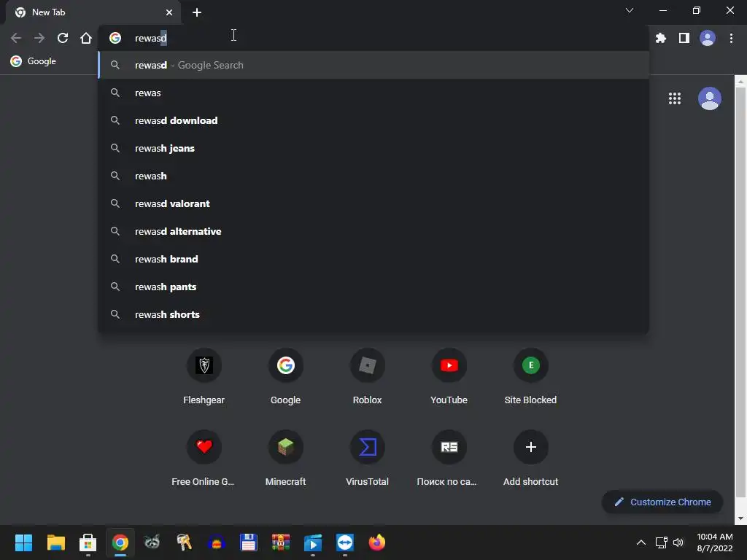Screen dimensions: 747x560
Task: Open the Chrome three-dot menu
Action: click(731, 38)
